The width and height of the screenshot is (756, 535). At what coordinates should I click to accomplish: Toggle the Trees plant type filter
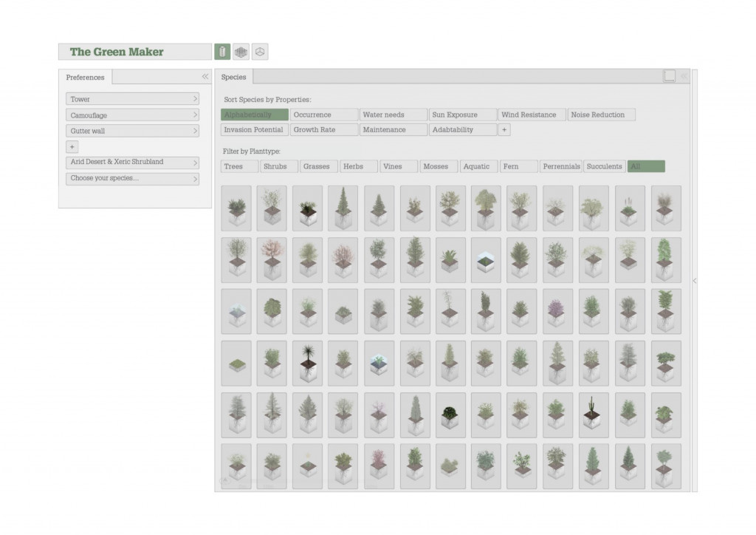[238, 166]
